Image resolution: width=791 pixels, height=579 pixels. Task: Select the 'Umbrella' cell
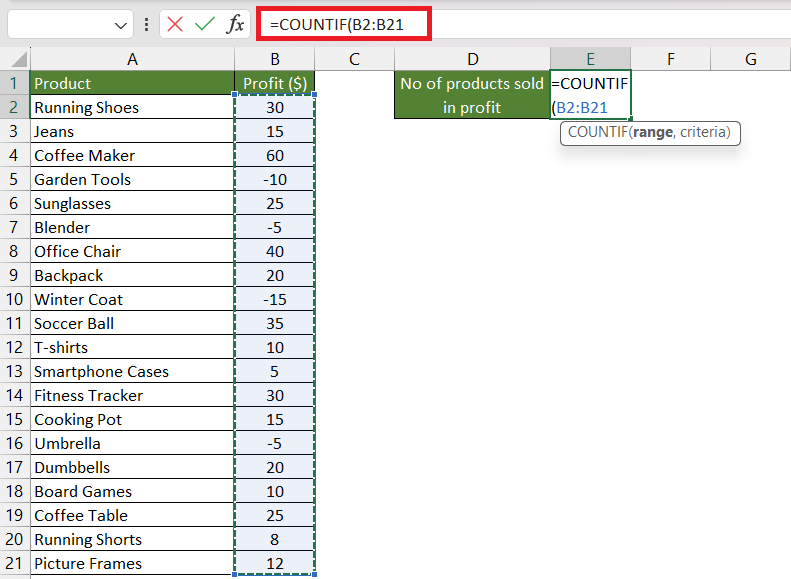click(132, 443)
